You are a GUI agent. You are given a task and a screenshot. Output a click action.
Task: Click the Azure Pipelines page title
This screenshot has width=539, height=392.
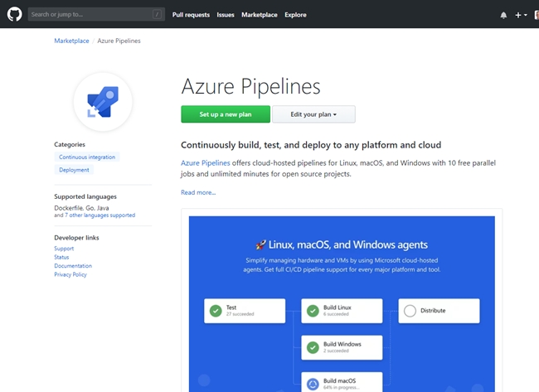click(x=251, y=86)
